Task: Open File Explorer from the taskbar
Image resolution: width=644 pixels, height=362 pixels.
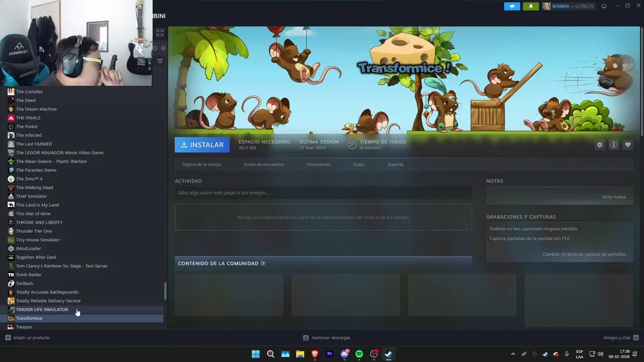Action: (x=300, y=354)
